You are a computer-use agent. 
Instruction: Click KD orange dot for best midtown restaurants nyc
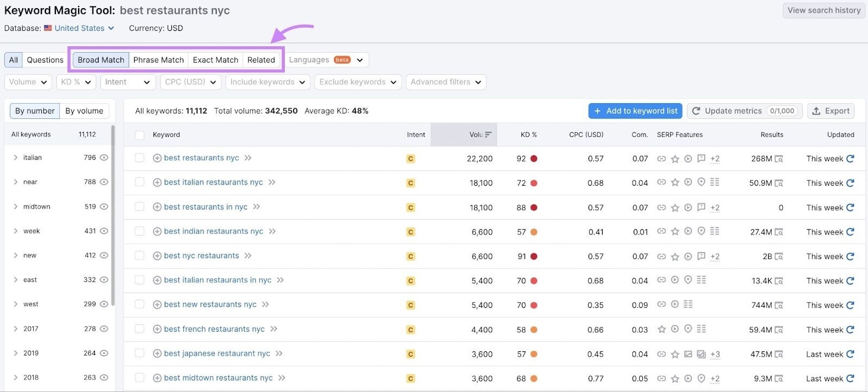click(534, 378)
